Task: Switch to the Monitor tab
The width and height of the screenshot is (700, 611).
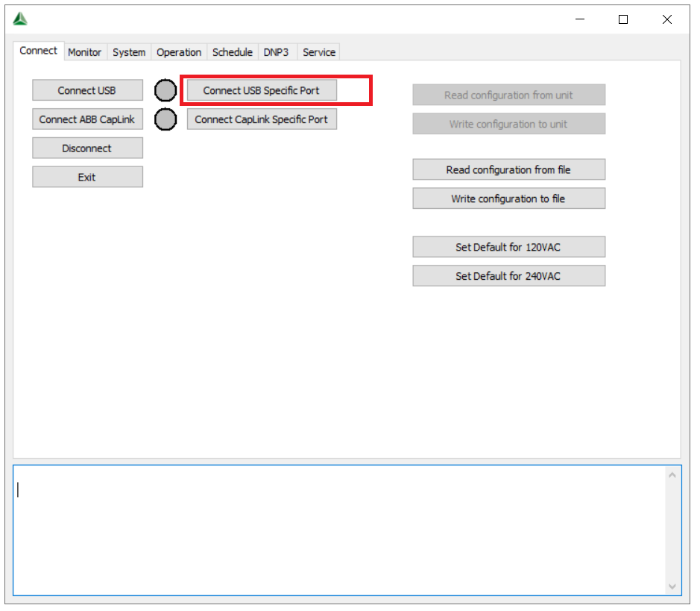Action: tap(84, 52)
